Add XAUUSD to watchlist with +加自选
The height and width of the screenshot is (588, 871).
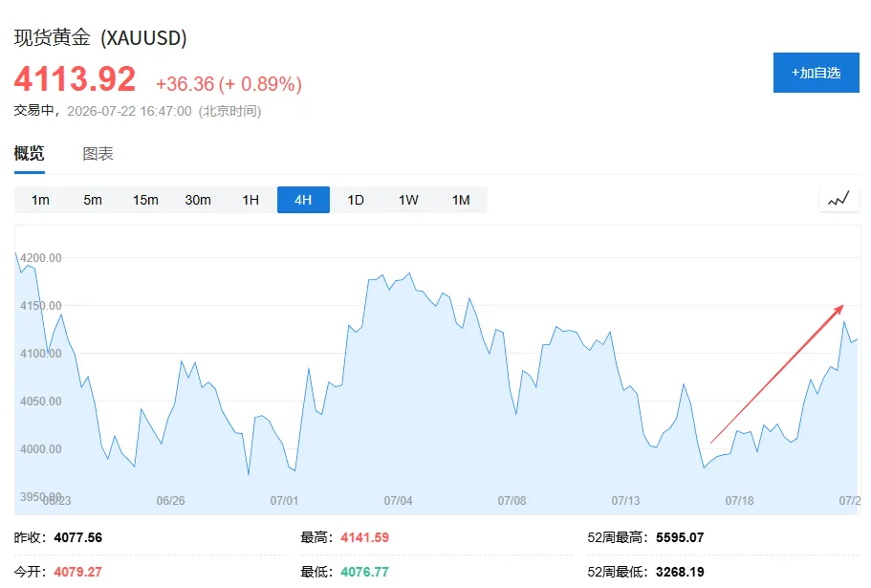(816, 73)
